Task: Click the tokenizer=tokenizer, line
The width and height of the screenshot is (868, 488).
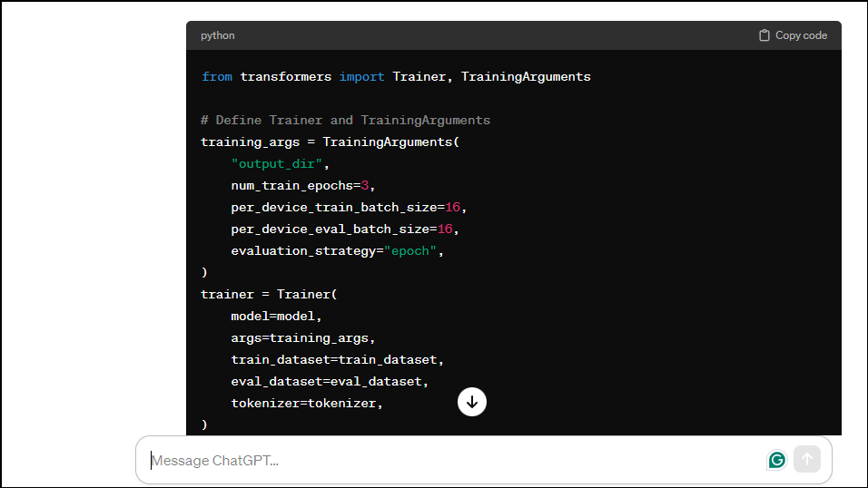Action: click(x=307, y=404)
